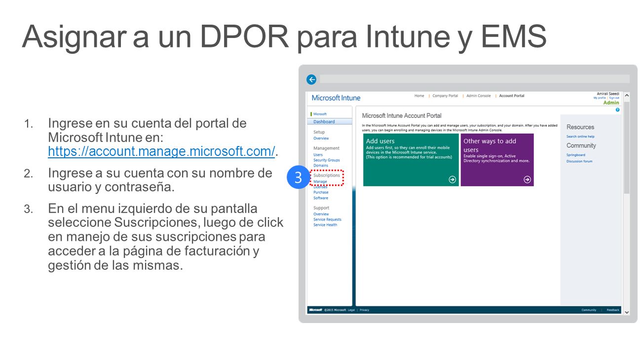This screenshot has height=362, width=644.
Task: Click the Community link in the footer
Action: click(x=589, y=310)
